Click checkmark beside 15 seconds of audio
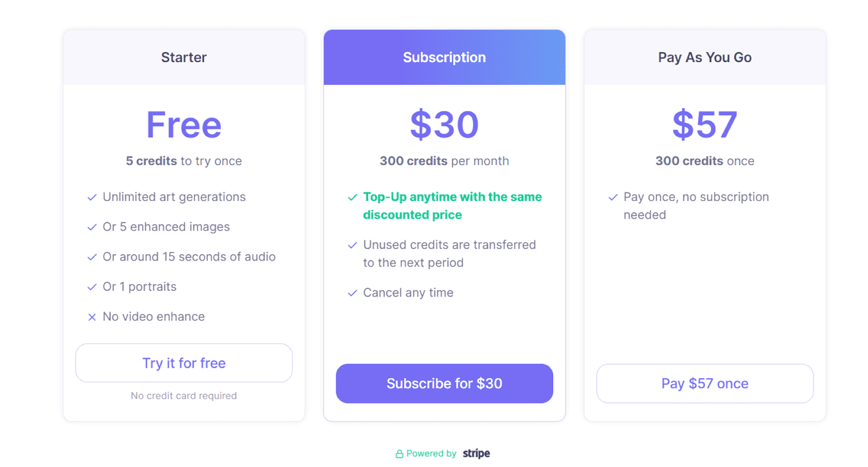868x467 pixels. coord(92,257)
